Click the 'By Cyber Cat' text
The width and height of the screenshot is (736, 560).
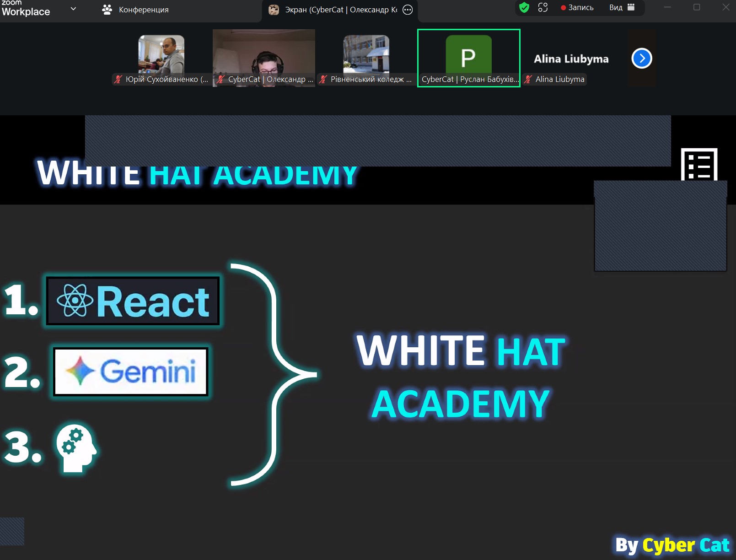[x=672, y=545]
